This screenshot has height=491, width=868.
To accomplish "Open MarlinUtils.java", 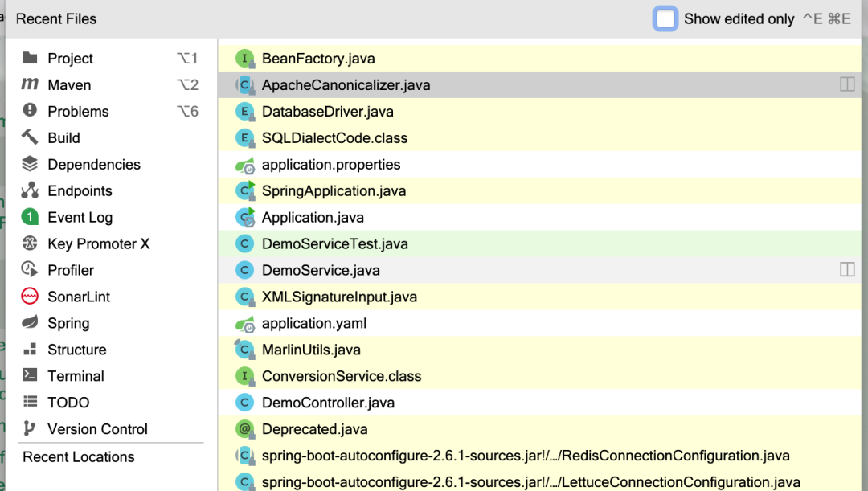I will [540, 350].
